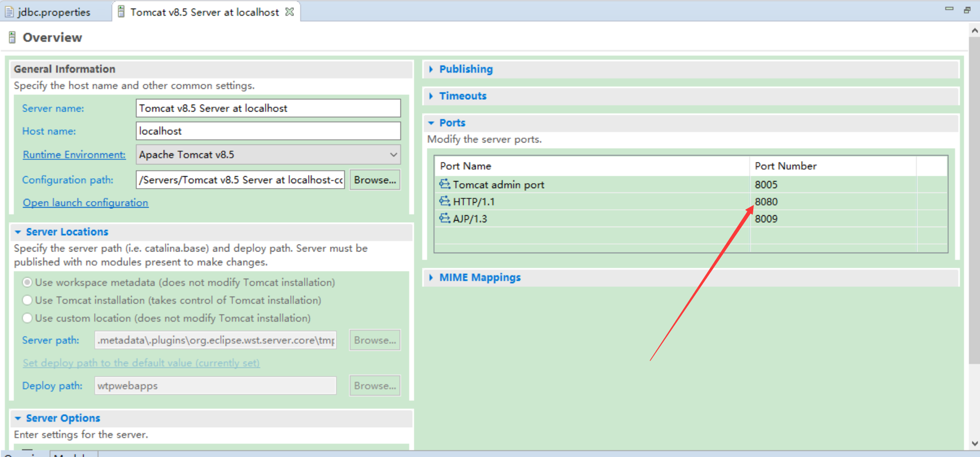This screenshot has width=980, height=457.
Task: Open the Runtime Environment link
Action: [74, 155]
